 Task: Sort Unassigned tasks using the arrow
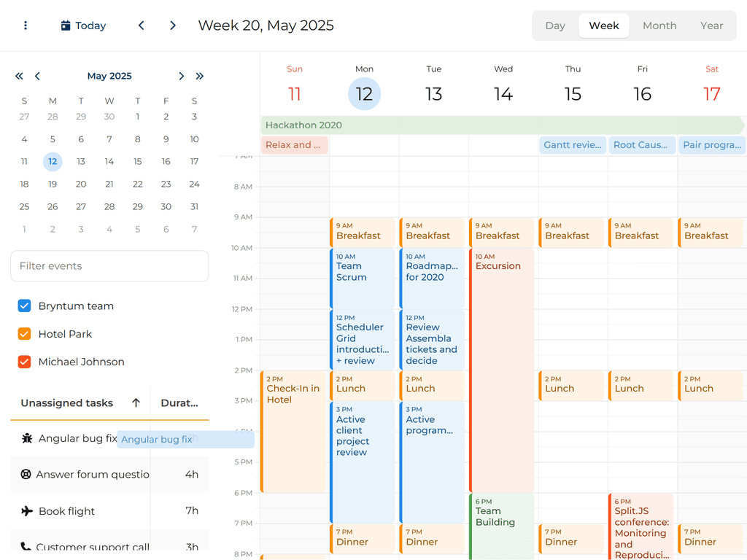tap(136, 402)
